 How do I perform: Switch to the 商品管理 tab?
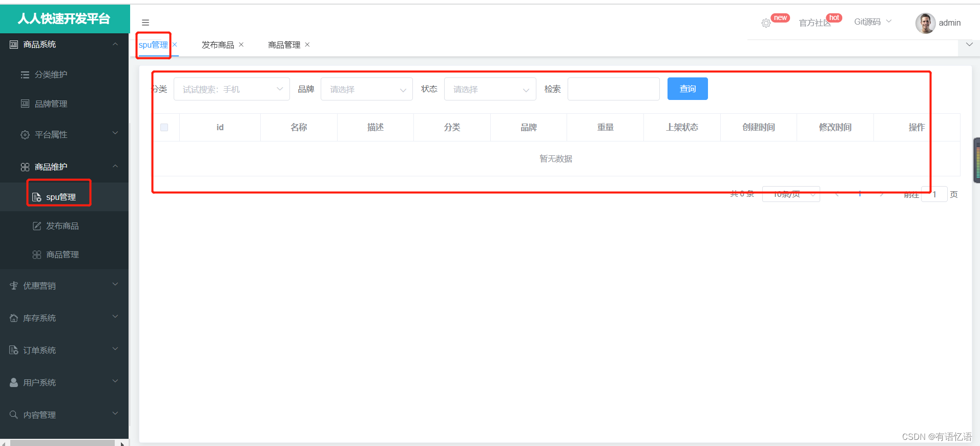pyautogui.click(x=284, y=45)
